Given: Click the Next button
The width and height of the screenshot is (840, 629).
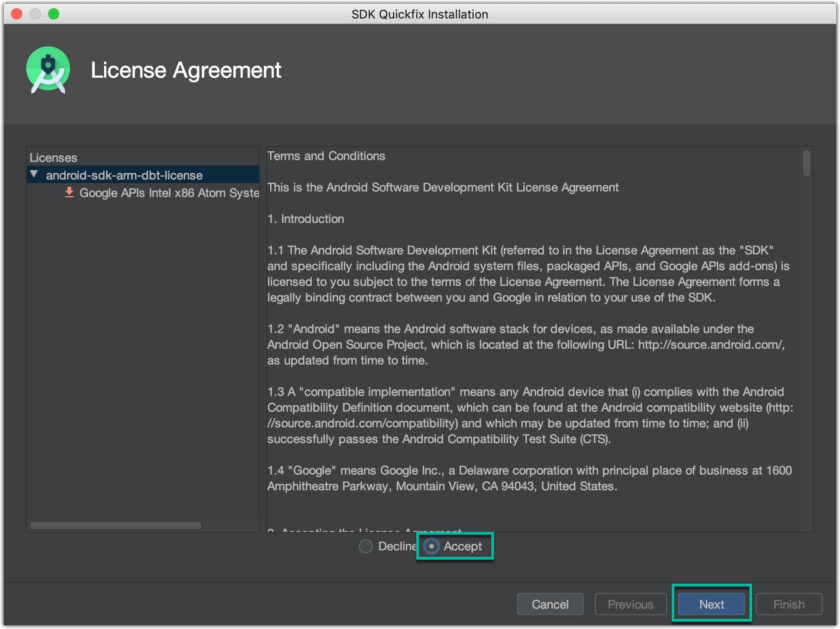Looking at the screenshot, I should pyautogui.click(x=711, y=604).
